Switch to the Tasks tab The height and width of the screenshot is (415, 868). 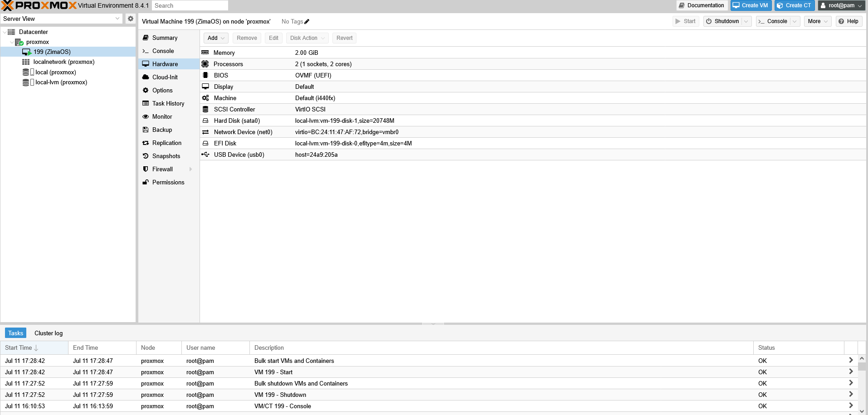point(15,333)
